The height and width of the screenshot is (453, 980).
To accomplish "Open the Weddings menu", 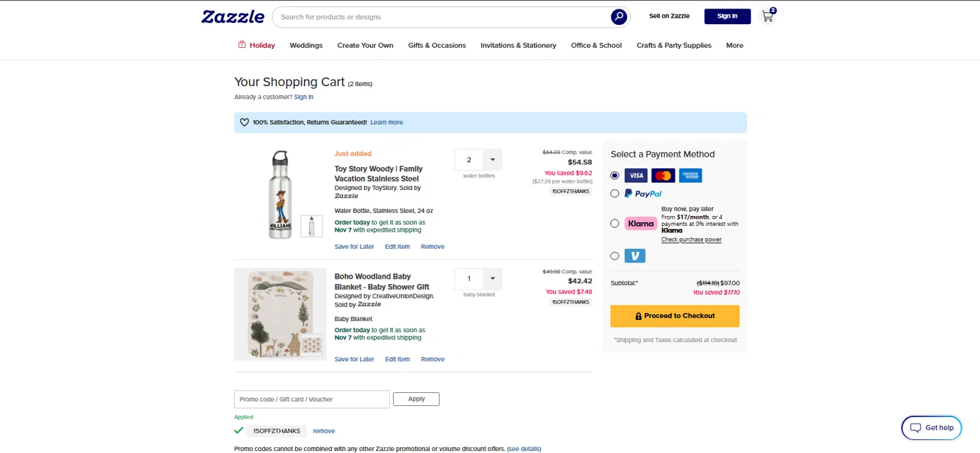I will coord(306,45).
